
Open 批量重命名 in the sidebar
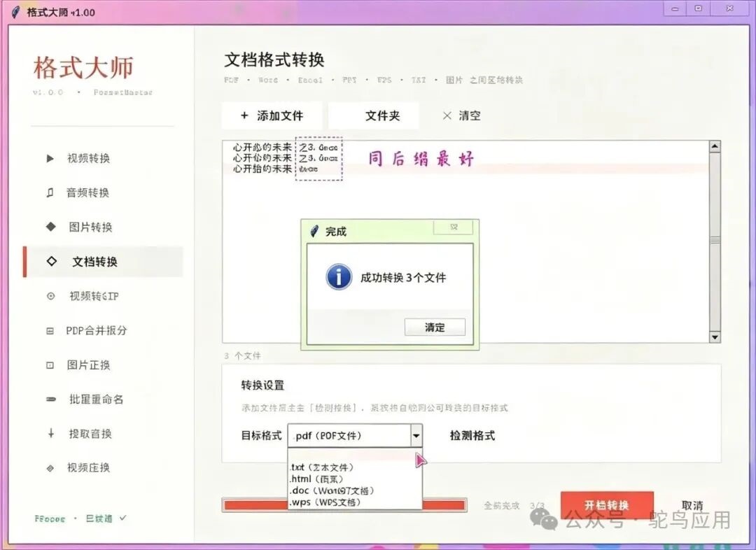click(104, 399)
